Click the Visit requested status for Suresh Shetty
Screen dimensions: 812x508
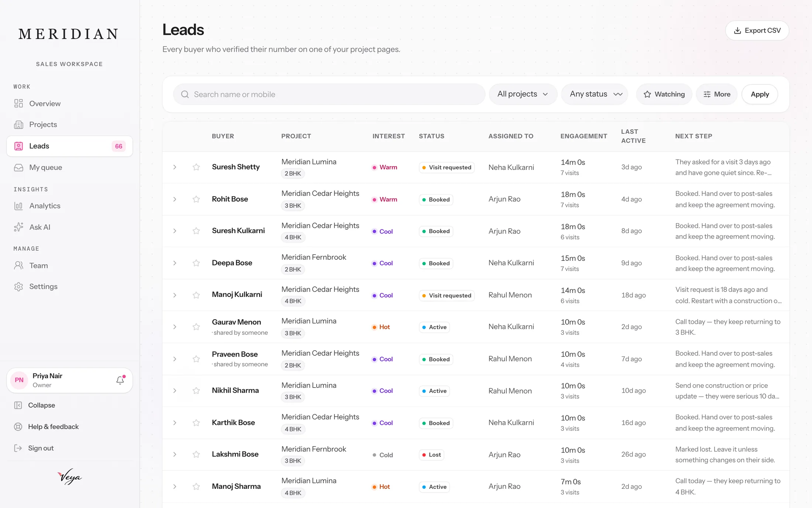pos(447,167)
